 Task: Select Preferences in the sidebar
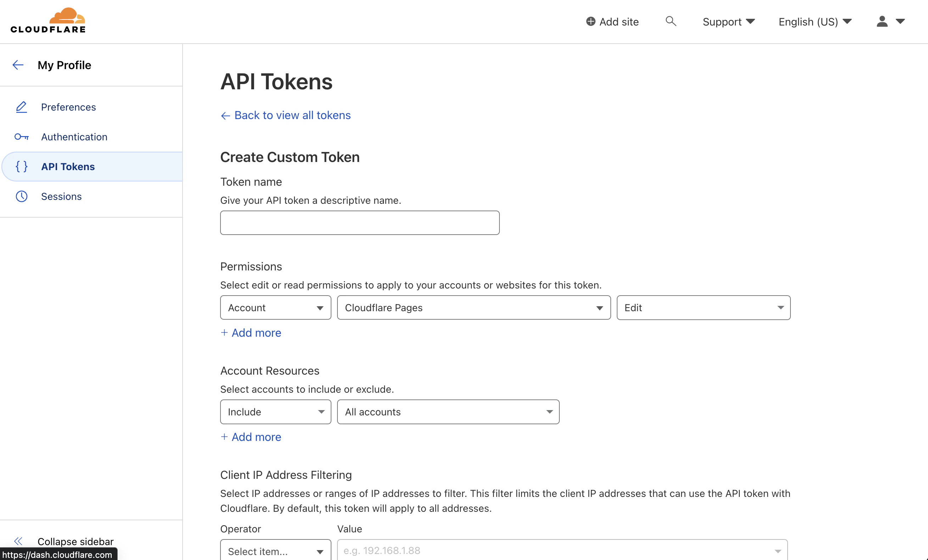[68, 107]
